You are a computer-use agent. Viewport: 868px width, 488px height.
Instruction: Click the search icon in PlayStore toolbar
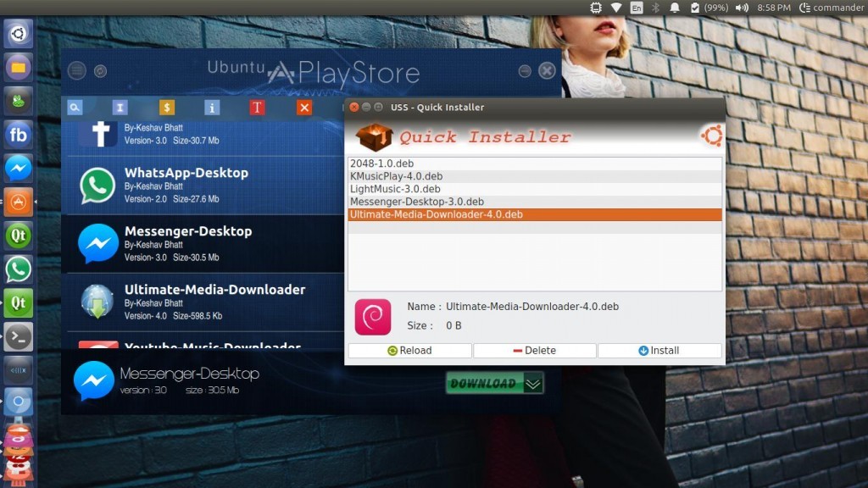(x=75, y=108)
